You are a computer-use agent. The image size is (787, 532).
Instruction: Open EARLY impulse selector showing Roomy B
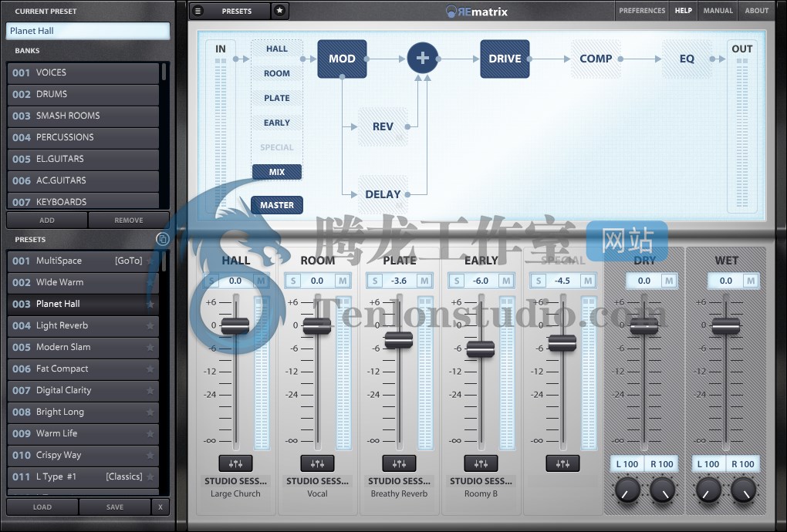481,487
